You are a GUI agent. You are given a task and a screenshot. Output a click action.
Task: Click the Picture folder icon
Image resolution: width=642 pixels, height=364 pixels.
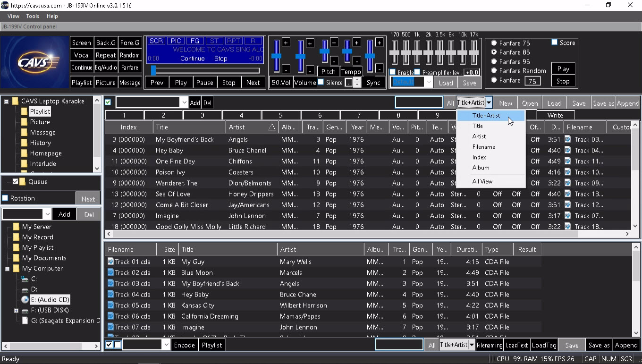click(24, 122)
